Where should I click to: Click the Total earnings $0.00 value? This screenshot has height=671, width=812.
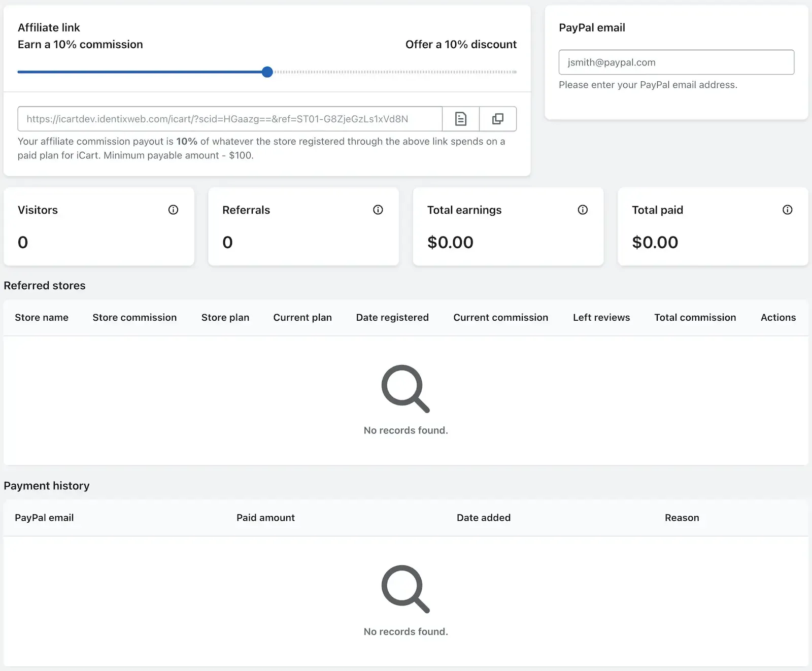click(450, 242)
